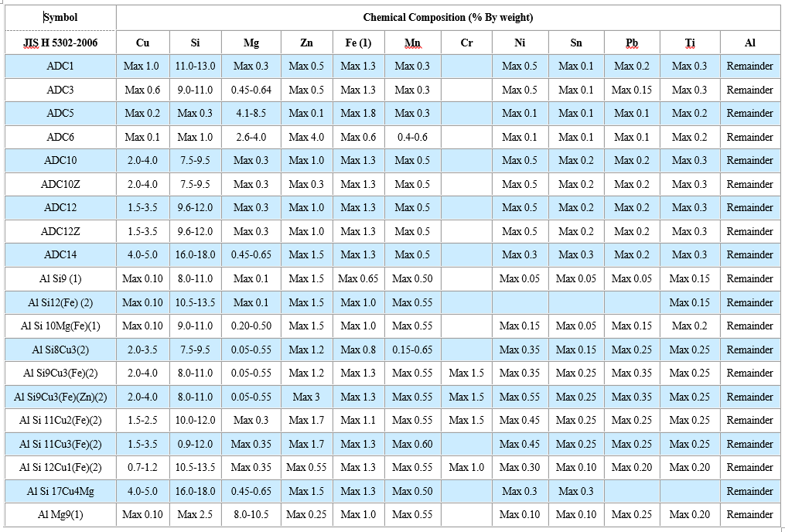Click the 0.7-1.2 Cu cell
The height and width of the screenshot is (532, 785).
142,468
